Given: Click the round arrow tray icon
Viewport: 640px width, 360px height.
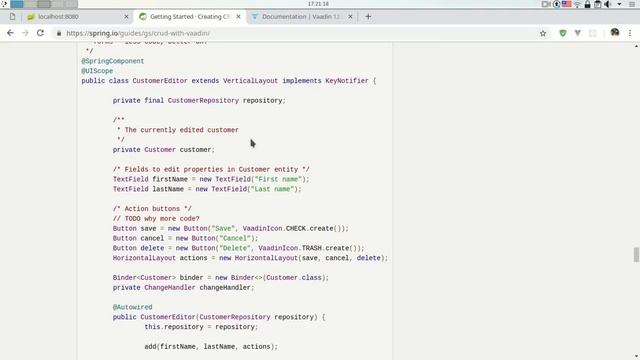Looking at the screenshot, I should [556, 4].
